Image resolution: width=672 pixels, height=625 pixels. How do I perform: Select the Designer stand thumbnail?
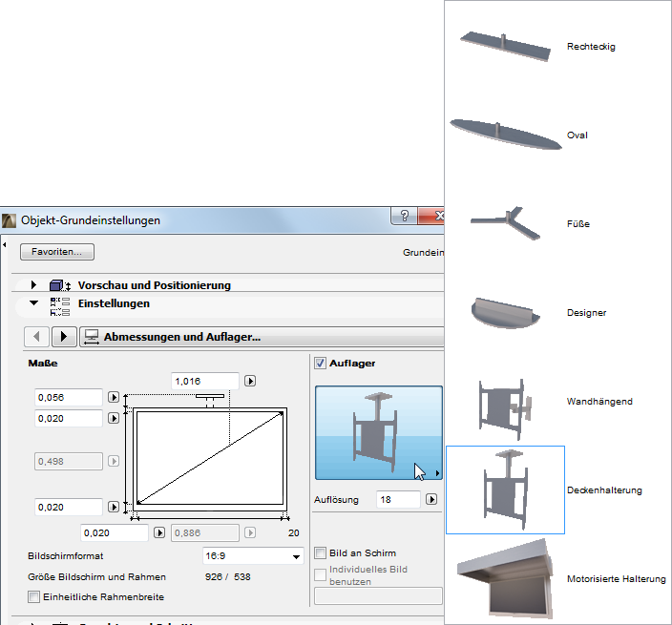coord(505,313)
